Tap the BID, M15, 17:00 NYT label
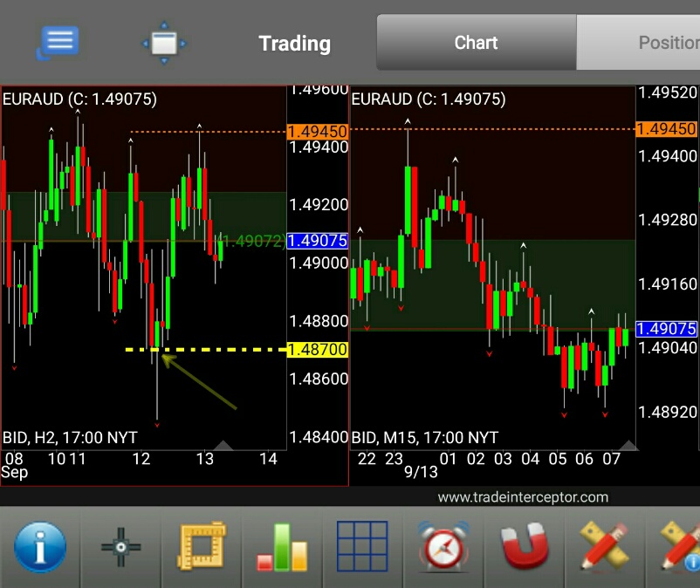The height and width of the screenshot is (588, 700). pyautogui.click(x=424, y=438)
